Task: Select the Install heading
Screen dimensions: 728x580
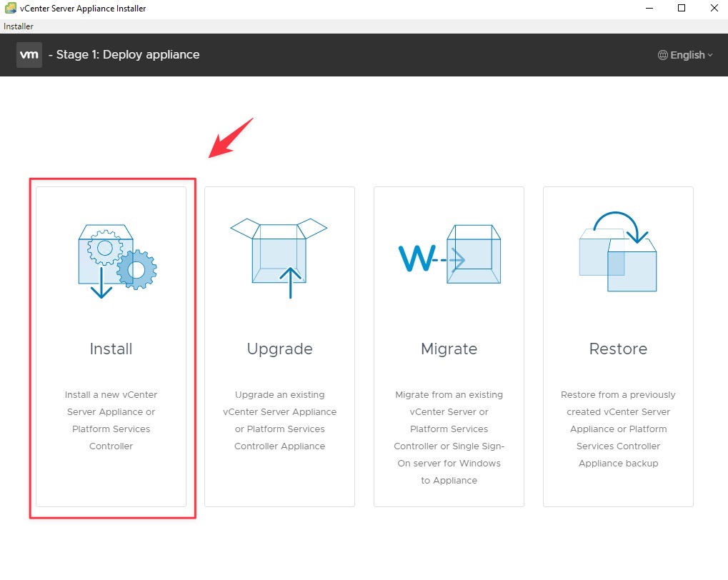Action: 111,349
